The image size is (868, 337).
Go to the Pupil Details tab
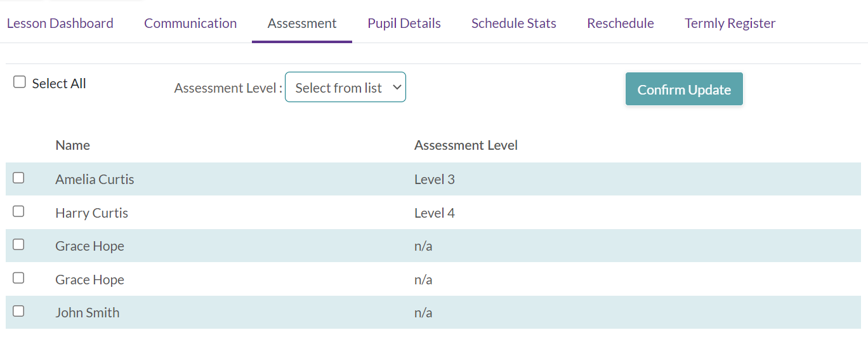404,23
